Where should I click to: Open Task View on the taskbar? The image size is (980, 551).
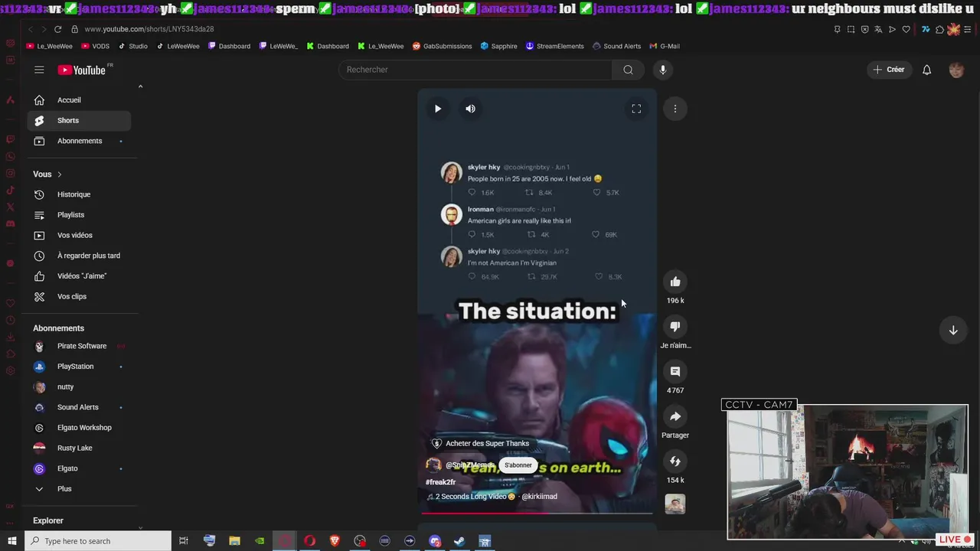[184, 541]
